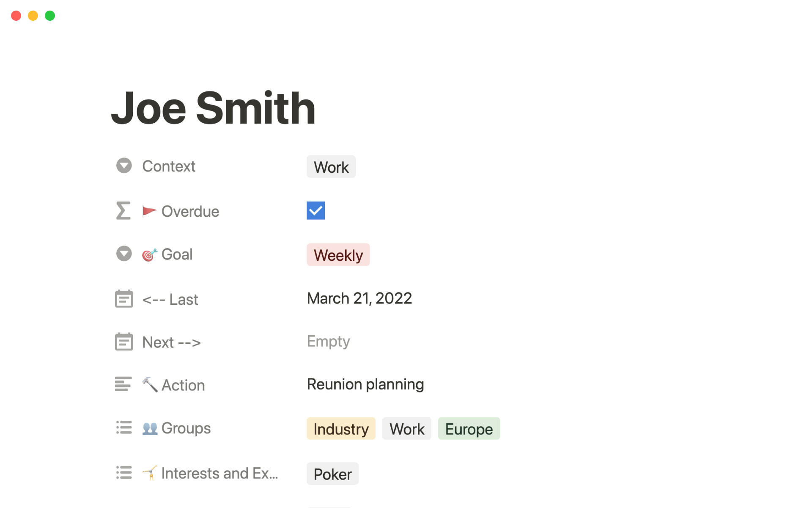The height and width of the screenshot is (508, 812).
Task: Open the Context dropdown showing Work
Action: click(x=331, y=167)
